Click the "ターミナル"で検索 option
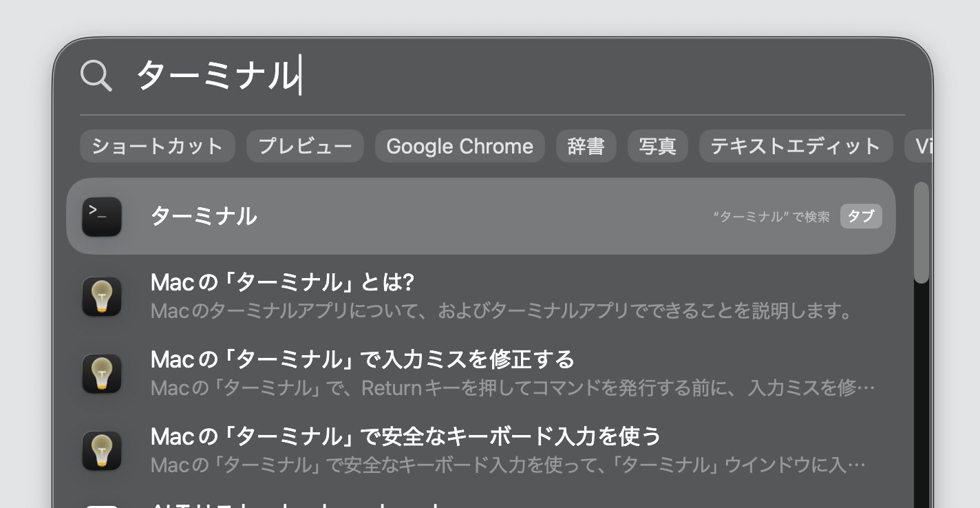 pyautogui.click(x=771, y=216)
